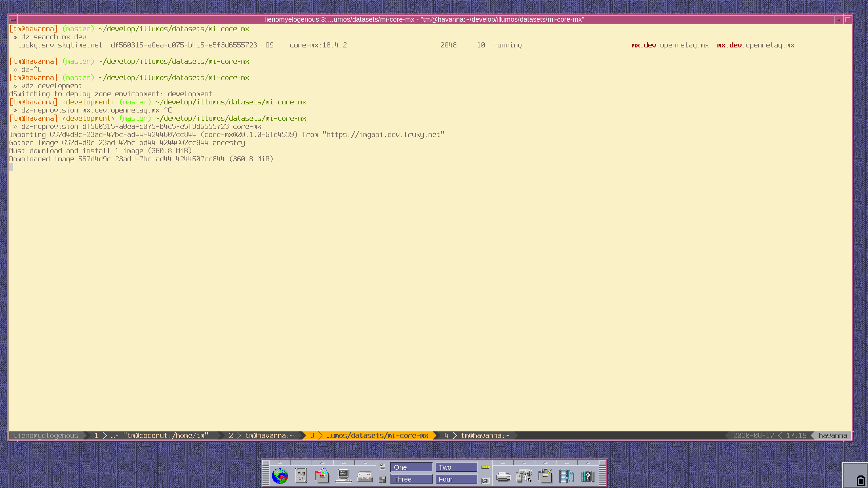This screenshot has width=868, height=488.
Task: Switch to workspace One
Action: 411,467
